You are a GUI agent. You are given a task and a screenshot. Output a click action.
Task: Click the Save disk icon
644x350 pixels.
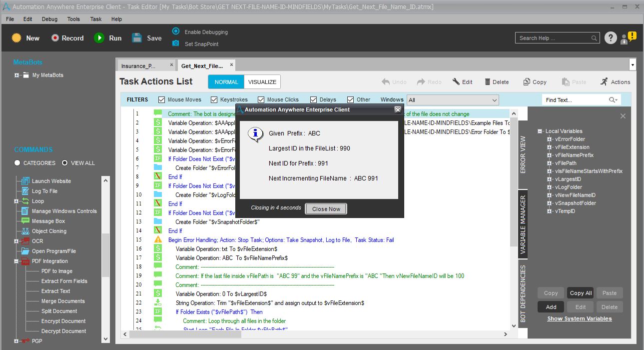click(137, 38)
